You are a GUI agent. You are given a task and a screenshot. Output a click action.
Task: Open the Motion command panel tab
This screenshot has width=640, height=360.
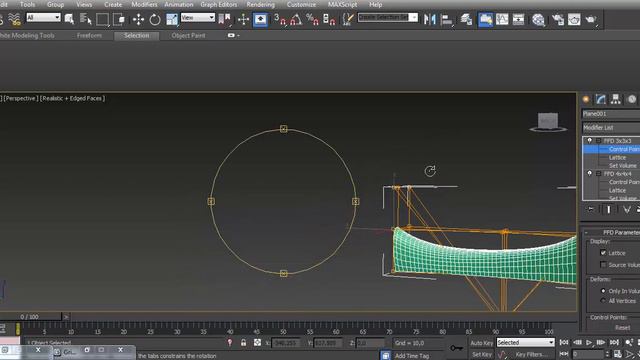[631, 99]
